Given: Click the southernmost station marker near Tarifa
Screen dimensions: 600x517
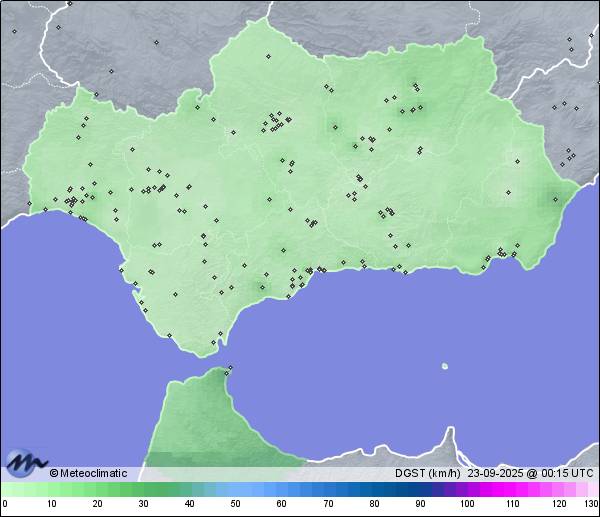Looking at the screenshot, I should (212, 343).
